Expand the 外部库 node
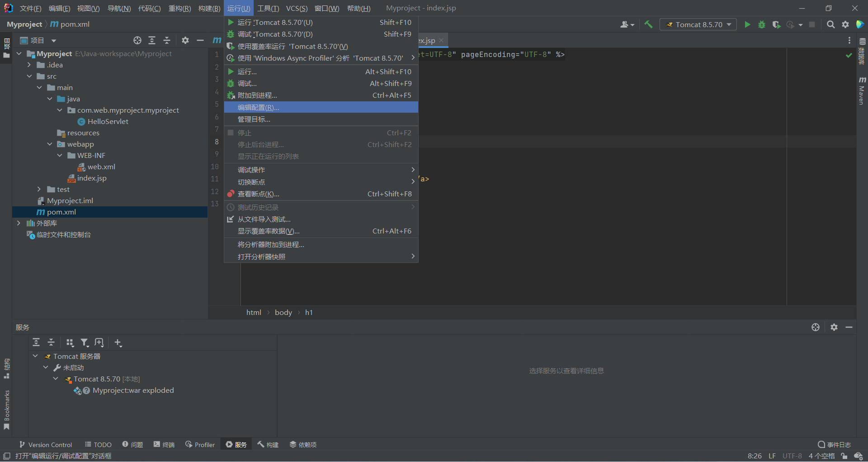This screenshot has height=462, width=868. 19,223
